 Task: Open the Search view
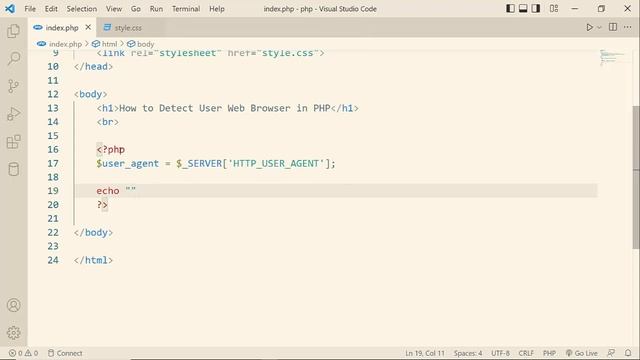pyautogui.click(x=13, y=58)
